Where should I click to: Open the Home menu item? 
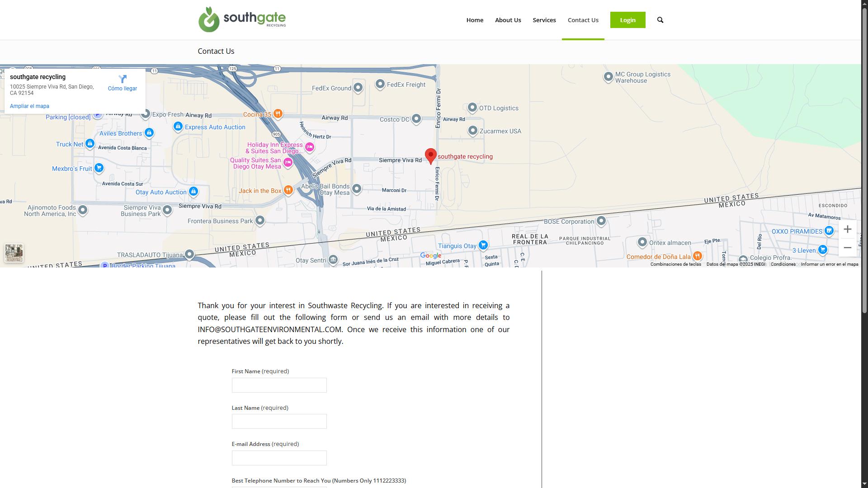[x=475, y=20]
